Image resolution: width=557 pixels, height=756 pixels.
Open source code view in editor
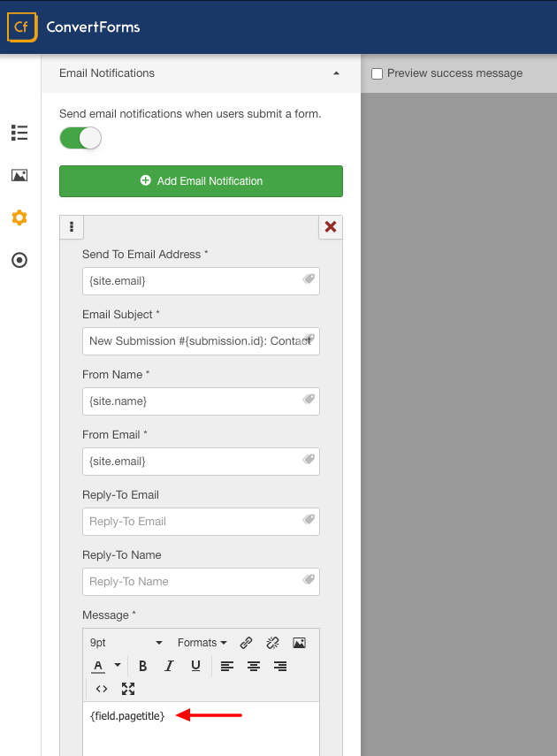tap(102, 689)
